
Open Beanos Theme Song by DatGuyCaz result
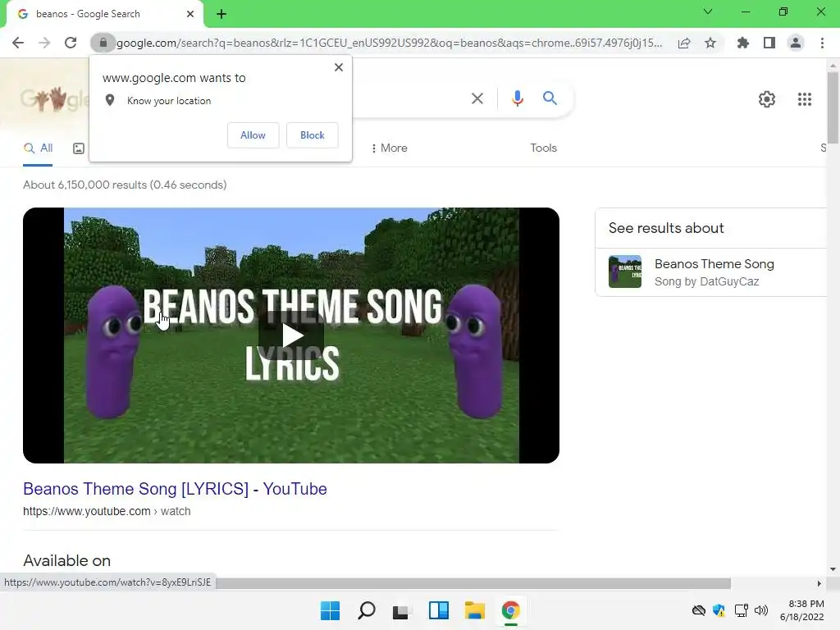point(714,272)
